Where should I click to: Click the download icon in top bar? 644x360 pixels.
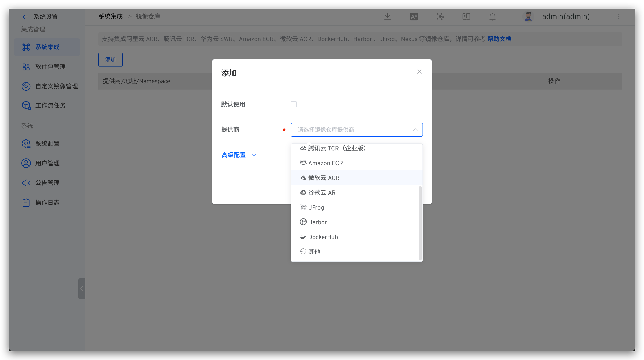[387, 17]
